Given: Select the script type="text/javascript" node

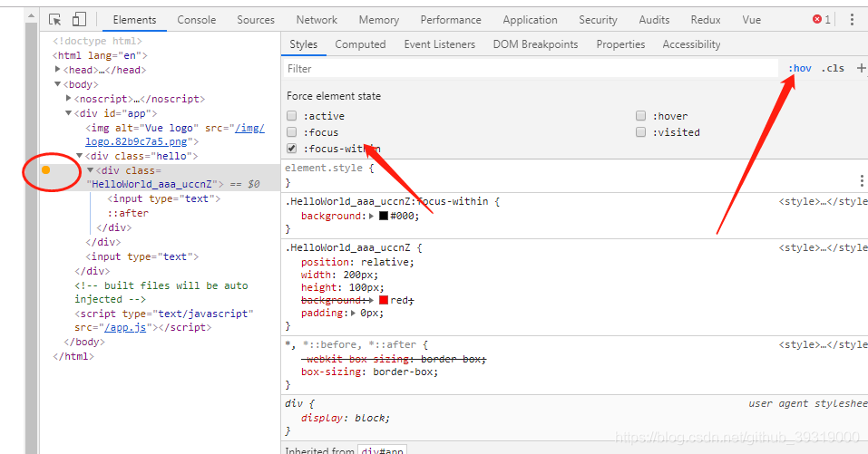Looking at the screenshot, I should 164,320.
